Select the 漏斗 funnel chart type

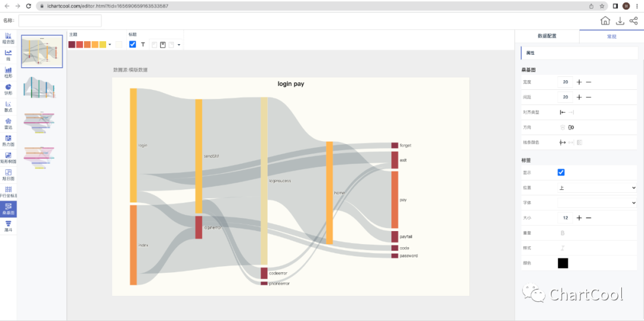tap(8, 226)
